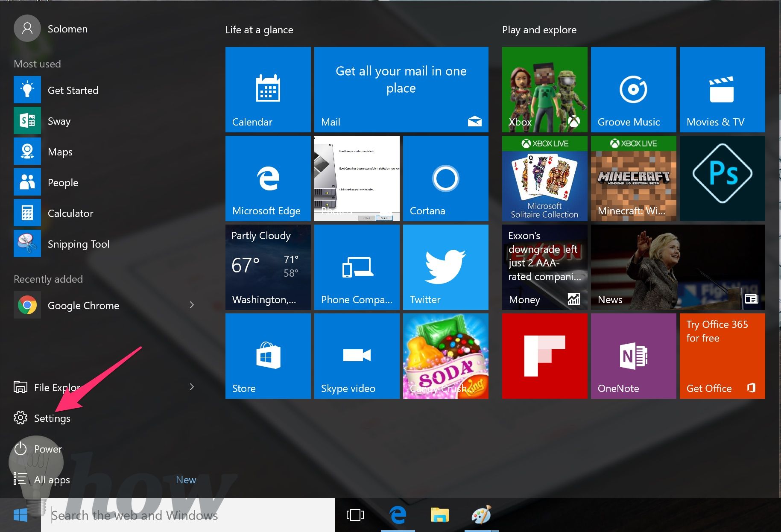Screen dimensions: 781x532
Task: Open the Cortana tile
Action: pos(445,178)
